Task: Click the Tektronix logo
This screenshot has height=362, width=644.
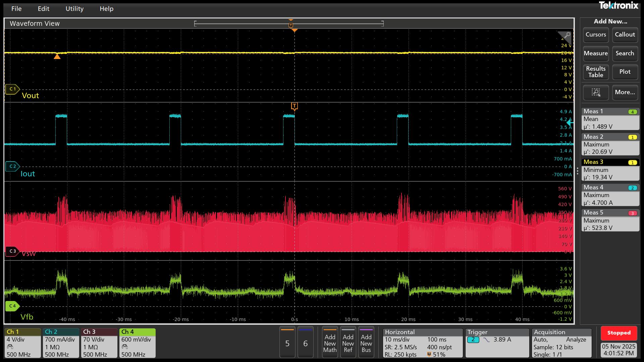Action: click(619, 6)
